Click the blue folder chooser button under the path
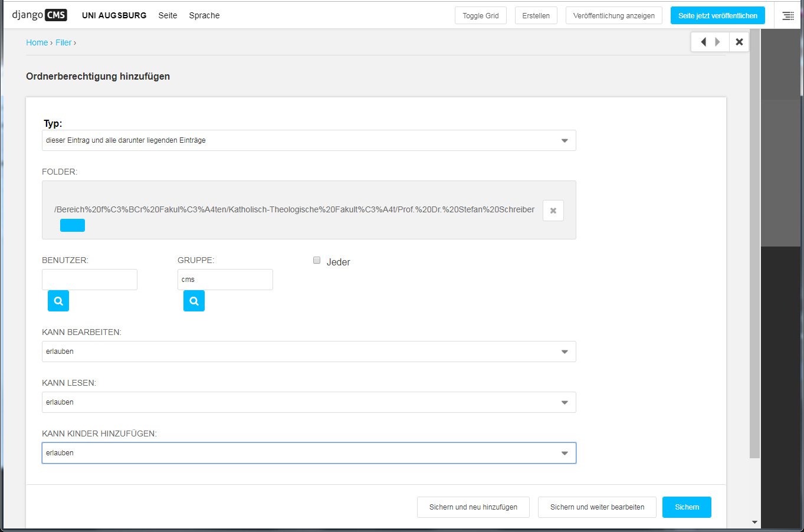The height and width of the screenshot is (532, 804). point(73,225)
